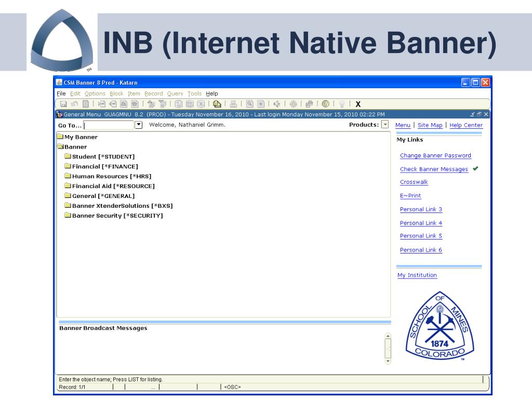Expand the Student [*STUDENT] folder
Image resolution: width=532 pixels, height=399 pixels.
[68, 156]
